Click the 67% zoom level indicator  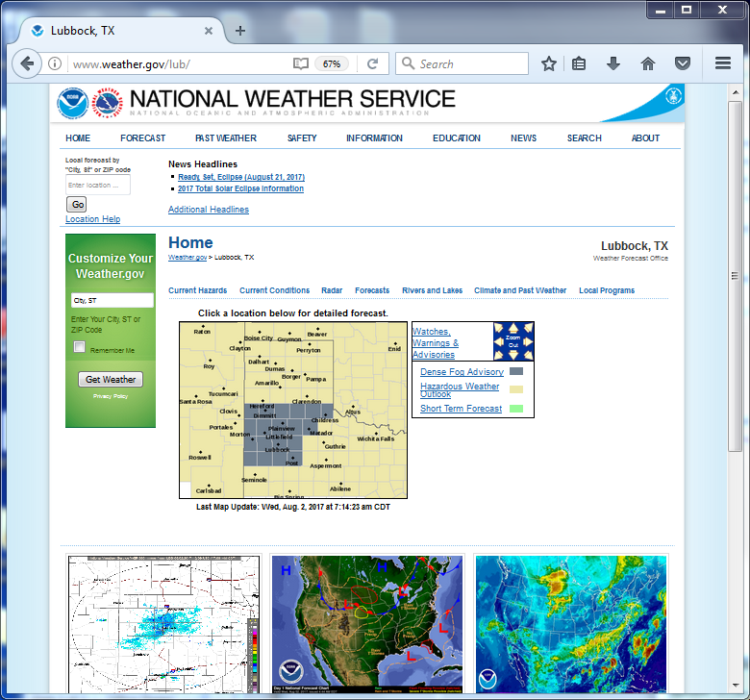tap(332, 64)
